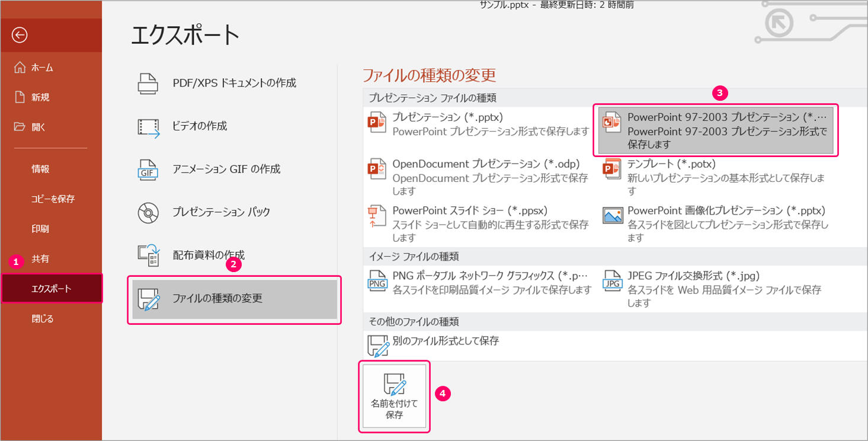The height and width of the screenshot is (441, 868).
Task: Choose 別のファイル形式として保存 option
Action: 480,346
